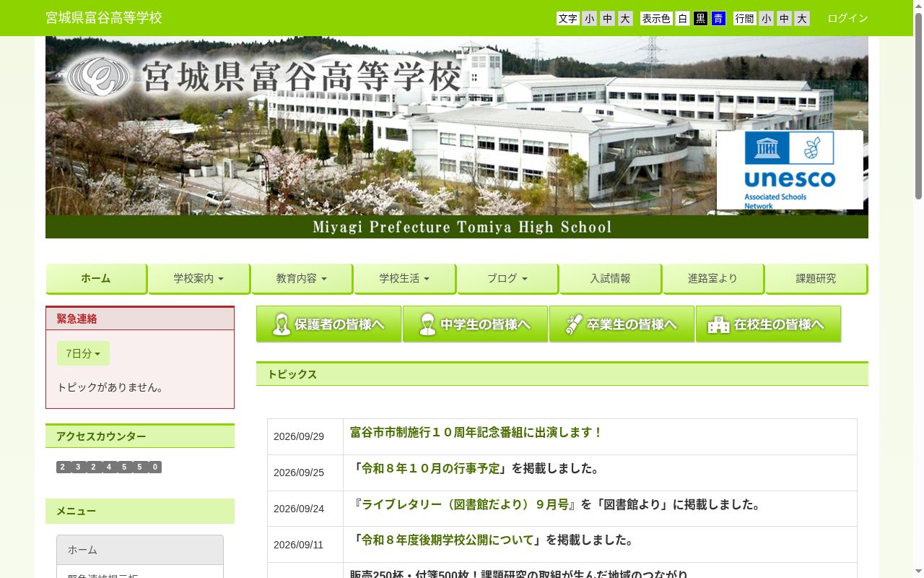Open the 7日分 period dropdown
924x578 pixels.
click(83, 353)
